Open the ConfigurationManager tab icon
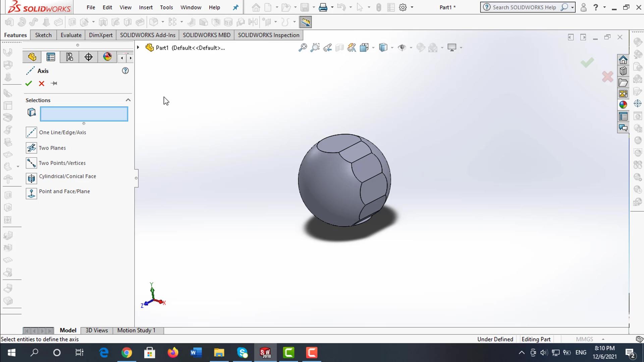644x362 pixels. (69, 57)
